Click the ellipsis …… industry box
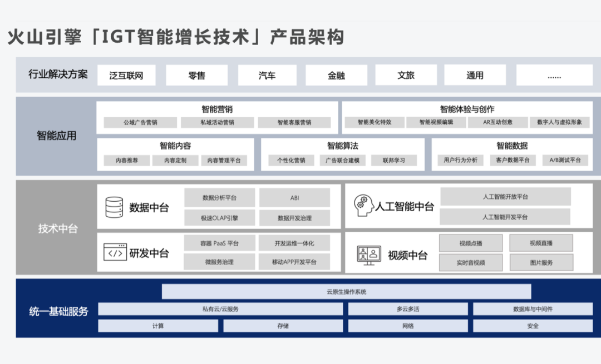This screenshot has height=364, width=601. (554, 75)
